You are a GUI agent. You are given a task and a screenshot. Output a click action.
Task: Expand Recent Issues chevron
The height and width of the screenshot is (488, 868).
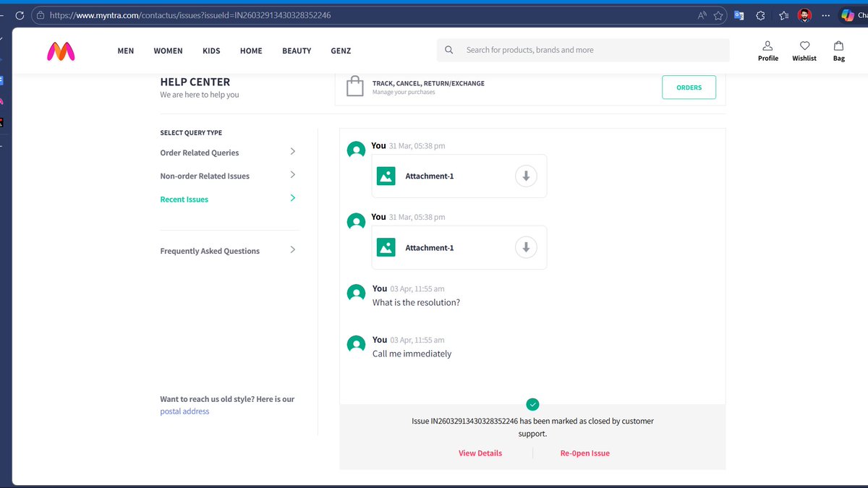pyautogui.click(x=292, y=197)
